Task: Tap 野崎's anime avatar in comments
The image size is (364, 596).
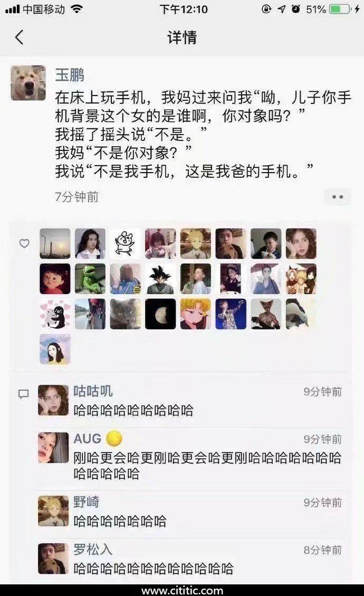Action: [53, 511]
